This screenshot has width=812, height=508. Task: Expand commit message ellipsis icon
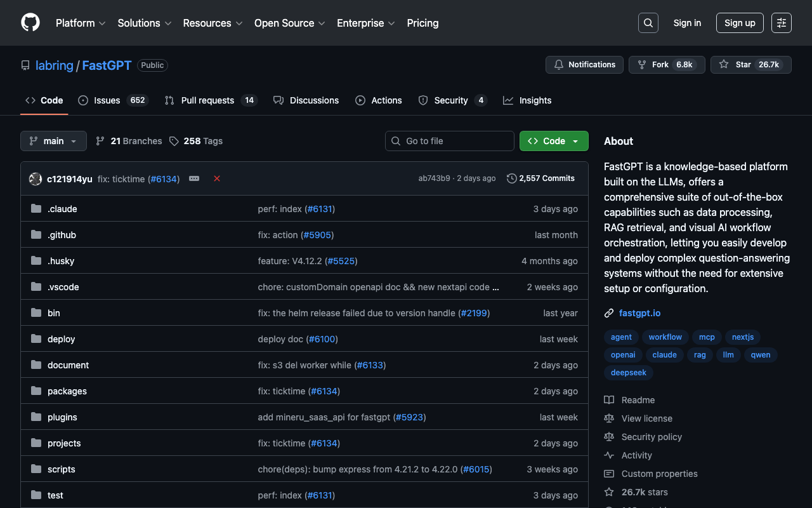pyautogui.click(x=194, y=179)
